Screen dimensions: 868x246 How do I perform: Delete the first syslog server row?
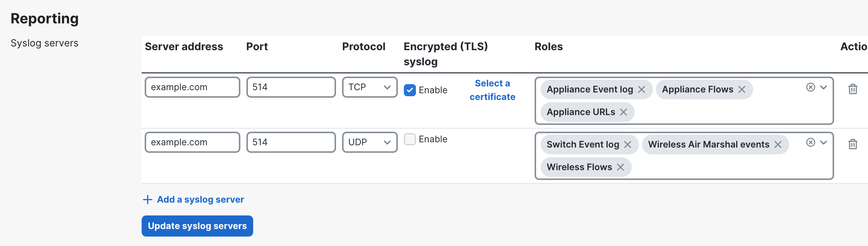[x=853, y=89]
